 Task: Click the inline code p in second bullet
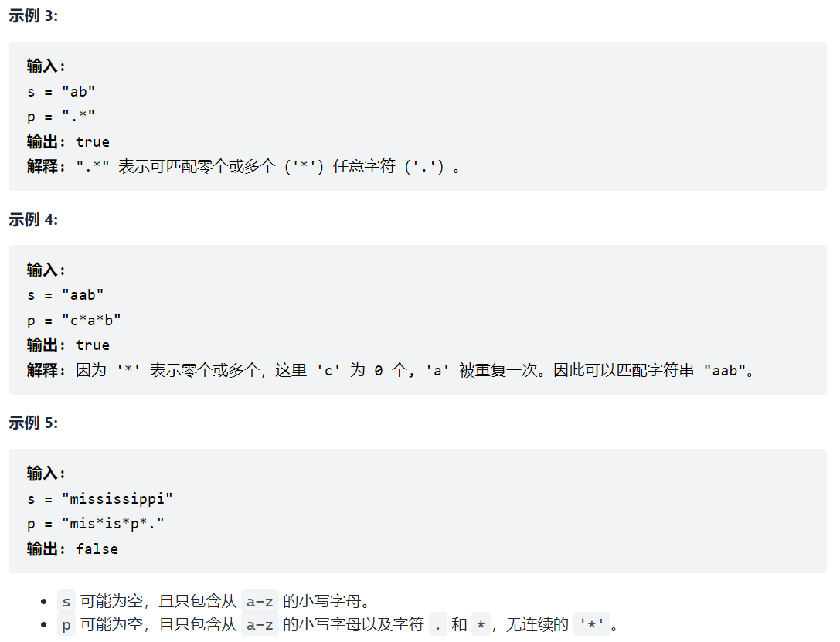coord(66,624)
